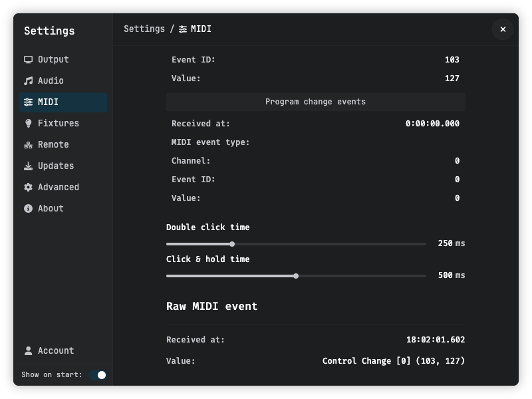Click the MIDI sliders icon in sidebar

click(28, 102)
